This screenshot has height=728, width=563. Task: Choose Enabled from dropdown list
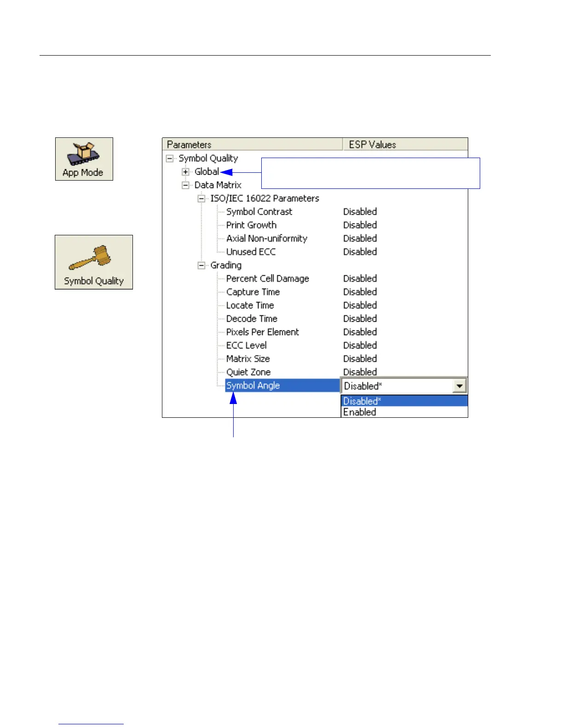tap(404, 412)
